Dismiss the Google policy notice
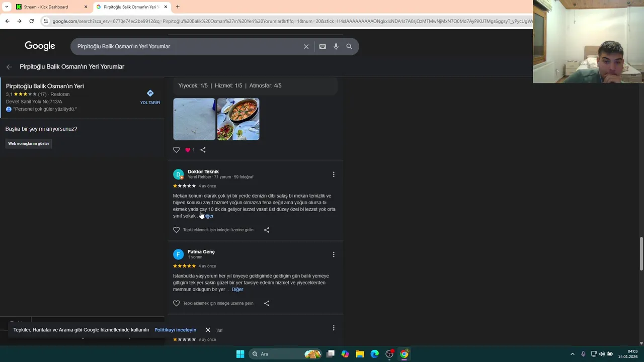644x362 pixels. coord(208,330)
